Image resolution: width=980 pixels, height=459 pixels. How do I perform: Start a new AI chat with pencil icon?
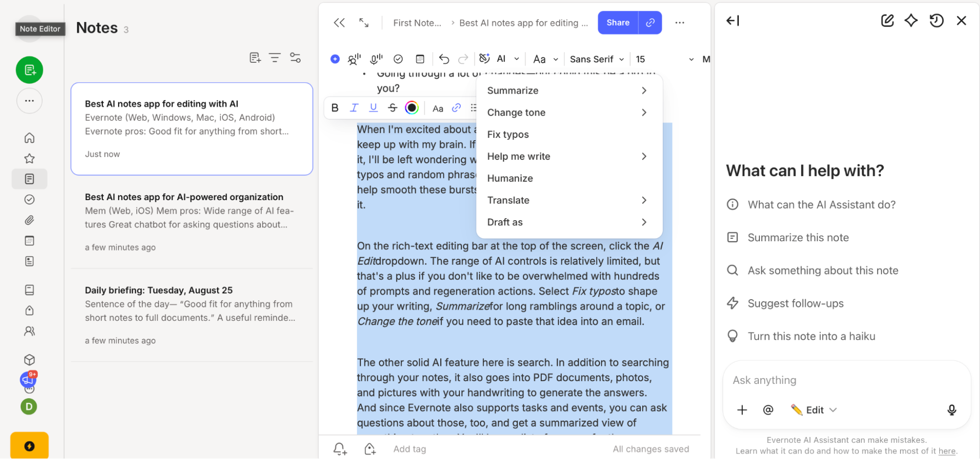887,21
